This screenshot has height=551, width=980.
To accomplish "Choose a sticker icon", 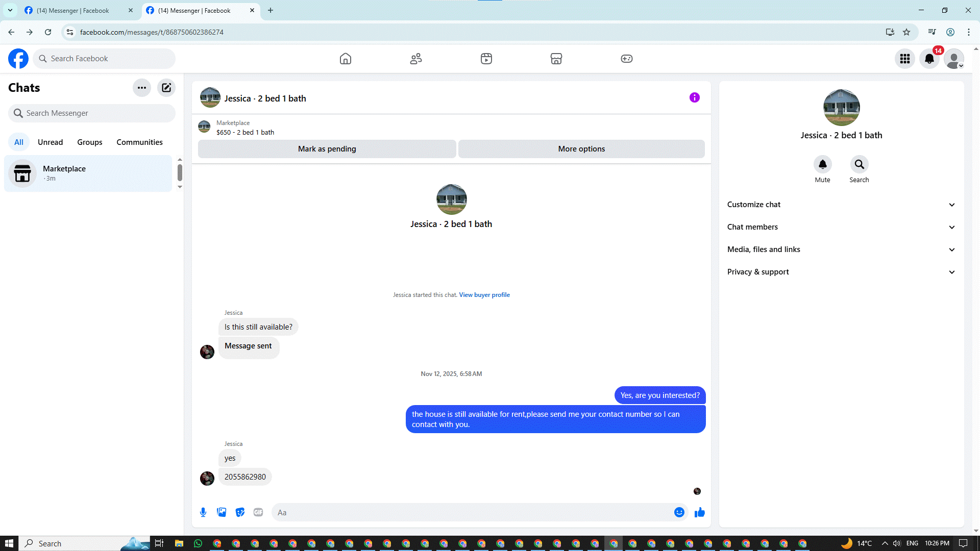I will (240, 512).
